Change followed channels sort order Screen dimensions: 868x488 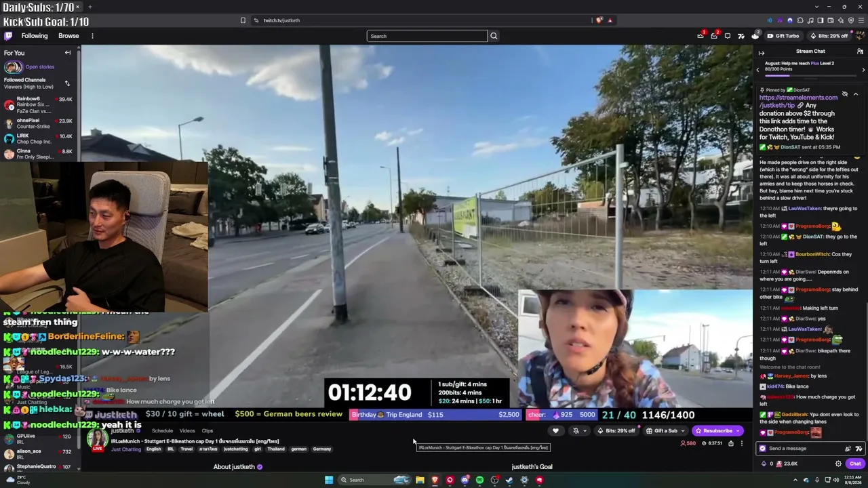(67, 83)
